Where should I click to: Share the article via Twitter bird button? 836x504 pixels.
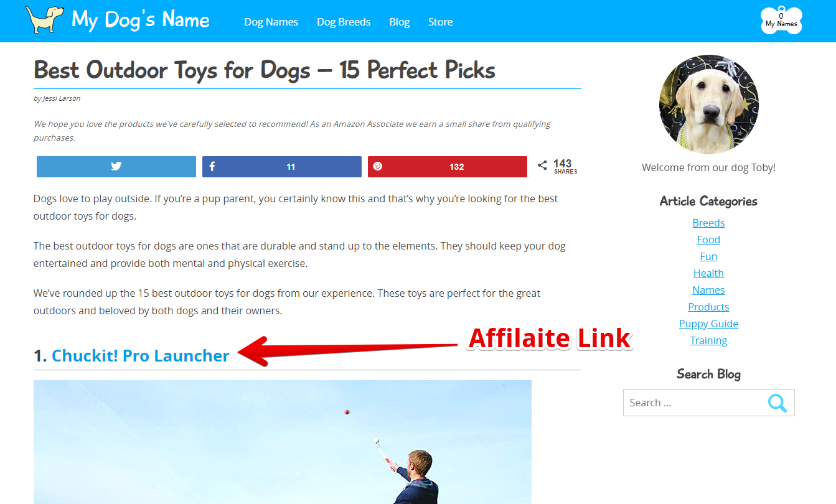click(116, 167)
